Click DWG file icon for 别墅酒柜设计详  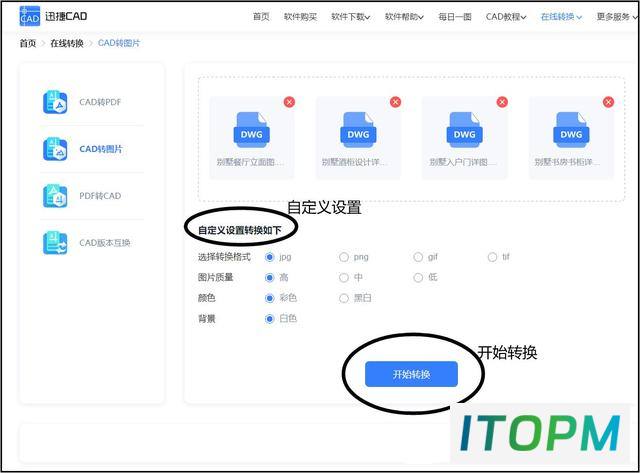[358, 130]
